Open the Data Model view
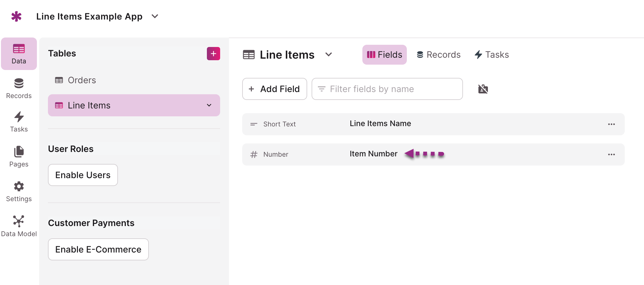The image size is (644, 285). pos(19,226)
